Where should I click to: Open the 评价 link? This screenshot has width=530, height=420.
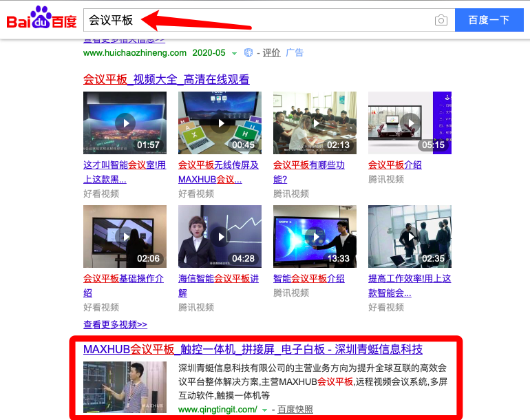click(271, 53)
